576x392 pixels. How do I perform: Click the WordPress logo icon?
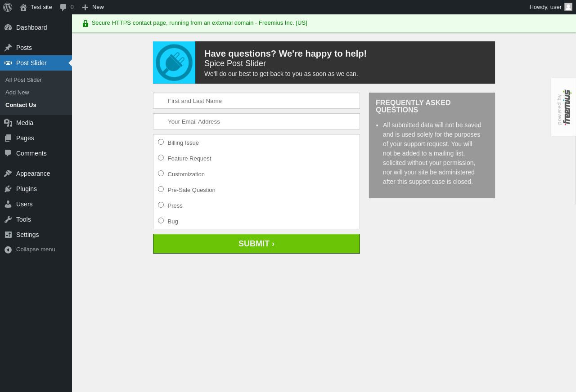pos(8,7)
